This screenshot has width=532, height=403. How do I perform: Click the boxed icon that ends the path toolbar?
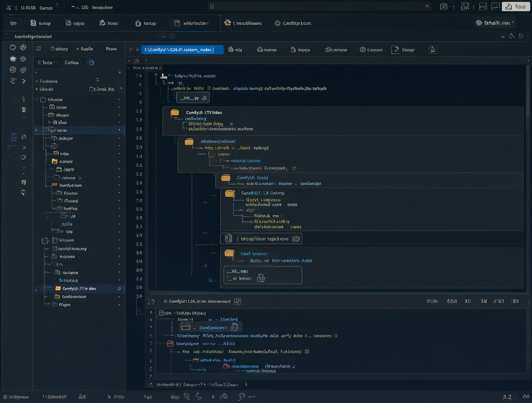pos(433,49)
